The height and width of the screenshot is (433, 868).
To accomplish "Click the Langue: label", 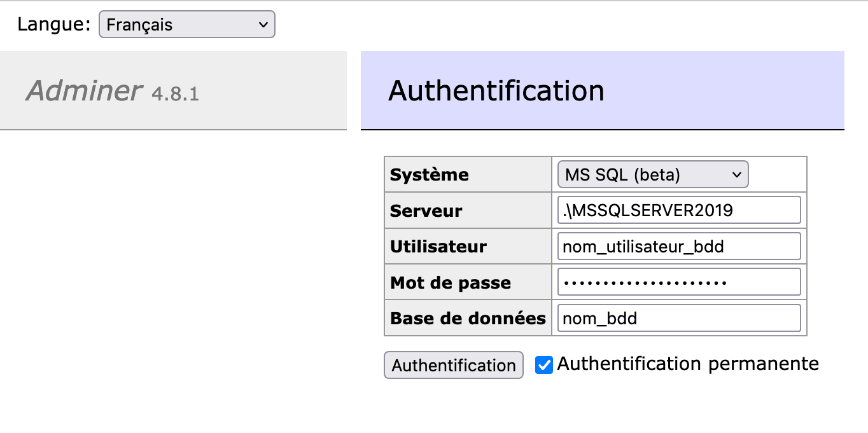I will (54, 25).
